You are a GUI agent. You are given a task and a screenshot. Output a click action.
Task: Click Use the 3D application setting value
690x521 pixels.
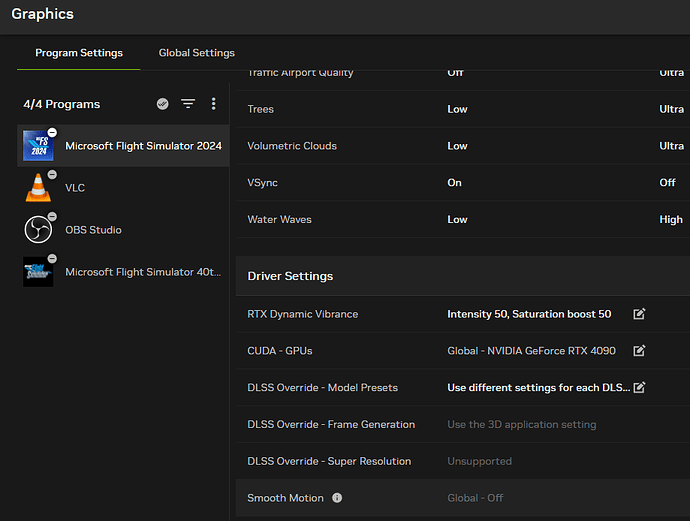click(x=521, y=425)
